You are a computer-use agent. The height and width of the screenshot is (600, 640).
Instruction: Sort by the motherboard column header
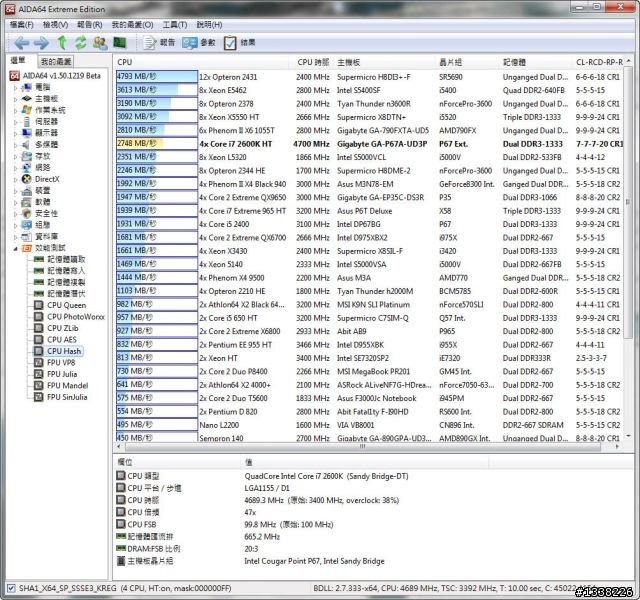[x=384, y=62]
